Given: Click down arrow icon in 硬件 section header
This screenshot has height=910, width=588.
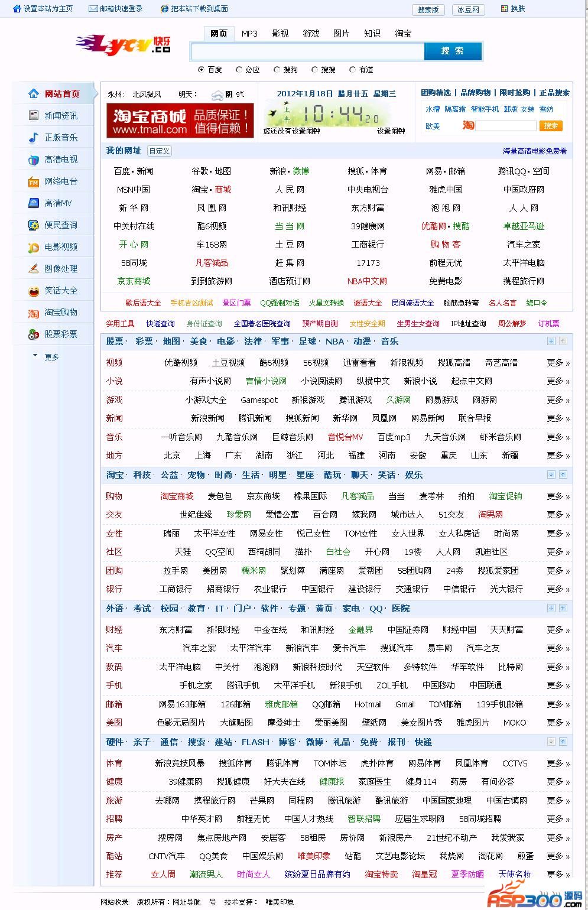Looking at the screenshot, I should click(x=551, y=742).
